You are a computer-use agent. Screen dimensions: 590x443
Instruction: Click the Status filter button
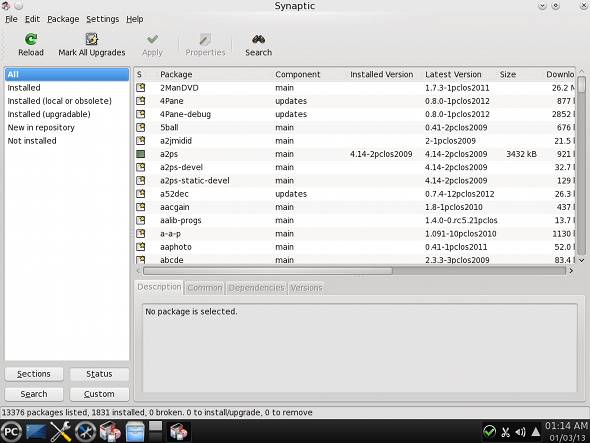click(99, 374)
